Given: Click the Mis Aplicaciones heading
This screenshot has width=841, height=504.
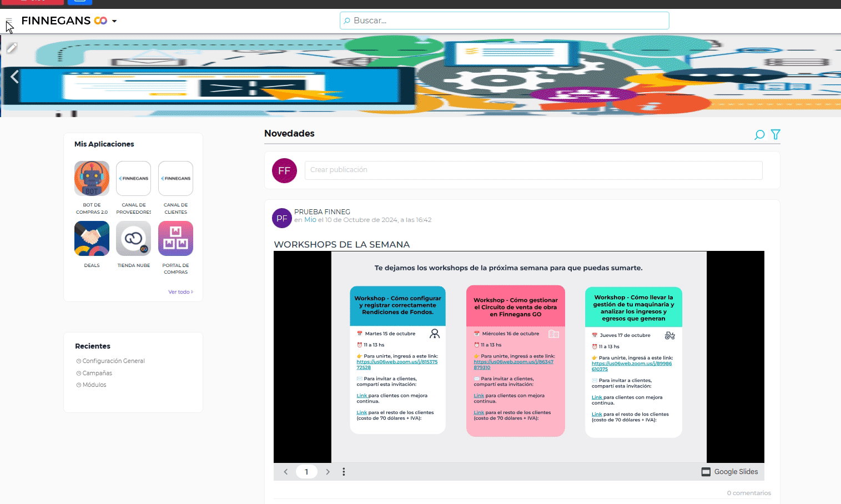Looking at the screenshot, I should (x=104, y=144).
